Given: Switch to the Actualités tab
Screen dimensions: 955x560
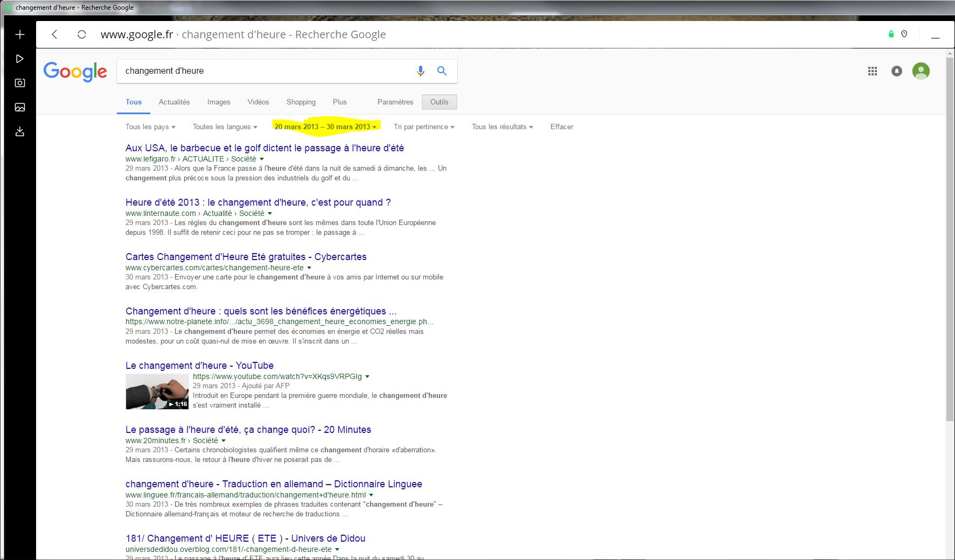Looking at the screenshot, I should click(x=174, y=102).
